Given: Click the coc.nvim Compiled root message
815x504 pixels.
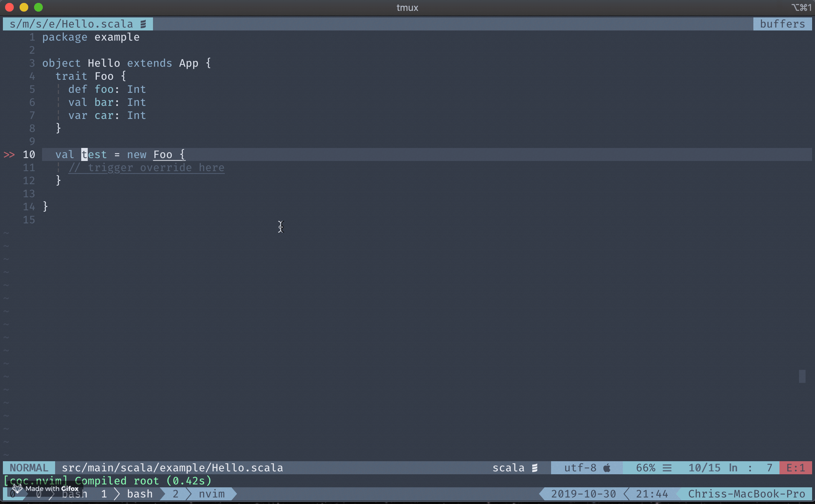Looking at the screenshot, I should pyautogui.click(x=107, y=481).
